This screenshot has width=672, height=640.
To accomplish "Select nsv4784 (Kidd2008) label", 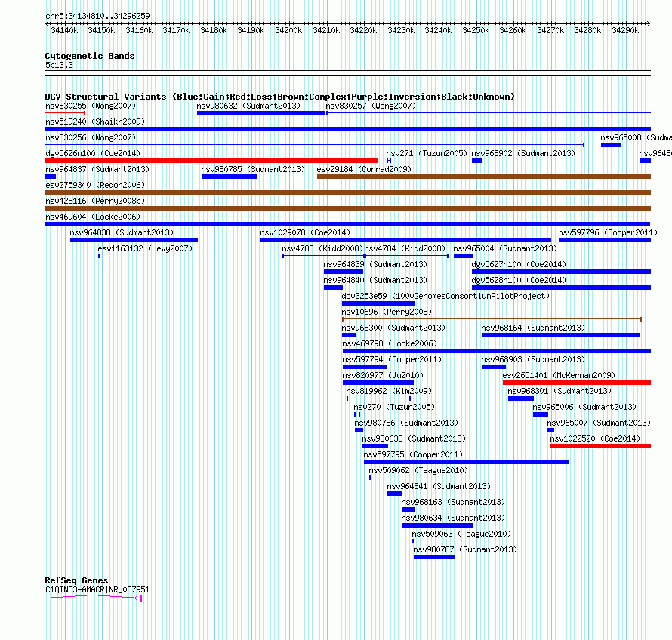I will pyautogui.click(x=405, y=248).
